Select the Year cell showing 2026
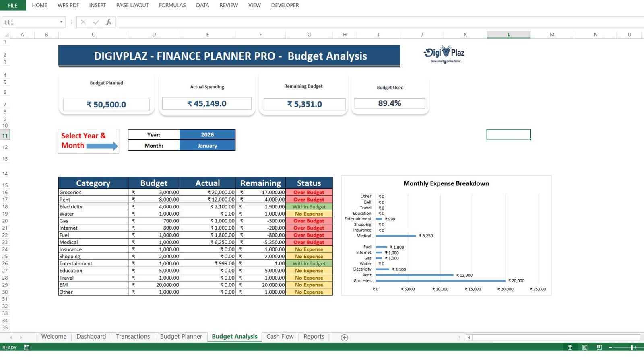The image size is (644, 362). (x=207, y=135)
